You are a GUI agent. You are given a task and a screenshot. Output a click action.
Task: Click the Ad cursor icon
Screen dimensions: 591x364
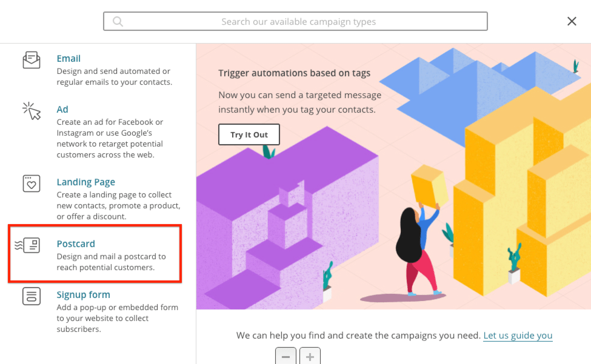pyautogui.click(x=32, y=111)
